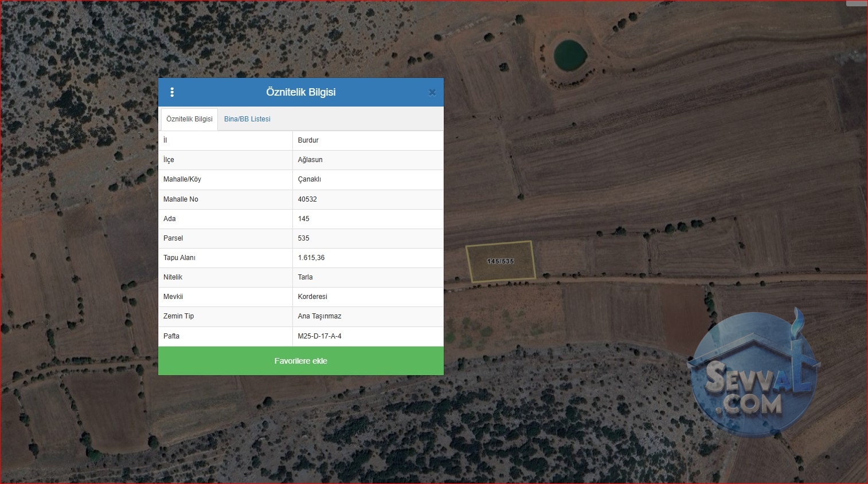Click the Favorilere ekle button
This screenshot has height=484, width=868.
coord(301,361)
